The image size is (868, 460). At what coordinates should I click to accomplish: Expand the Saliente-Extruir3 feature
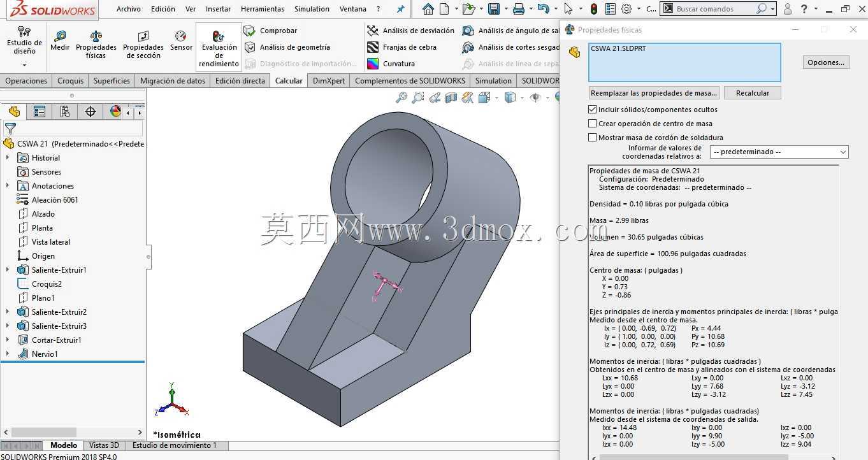[x=8, y=326]
